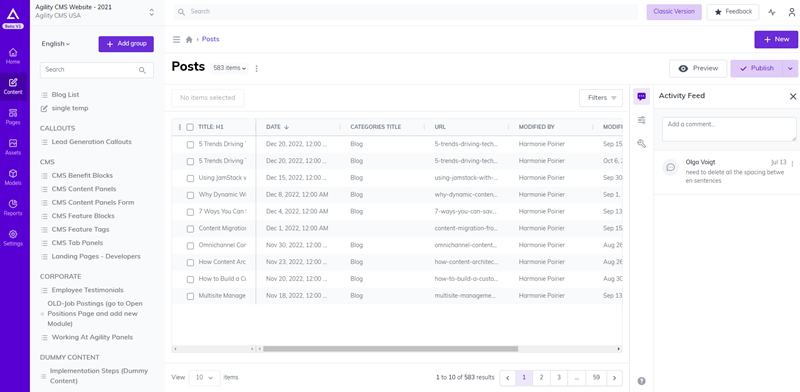The width and height of the screenshot is (800, 392).
Task: Expand the Publish button dropdown arrow
Action: pyautogui.click(x=790, y=68)
